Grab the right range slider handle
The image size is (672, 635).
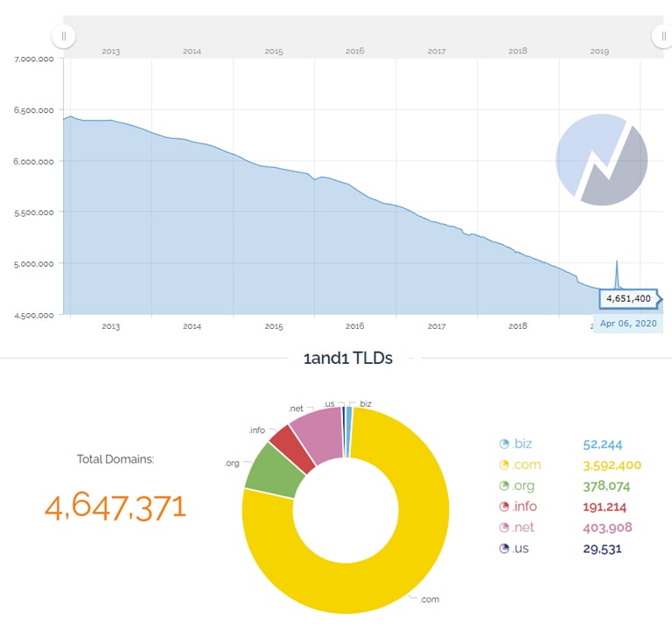pos(662,37)
